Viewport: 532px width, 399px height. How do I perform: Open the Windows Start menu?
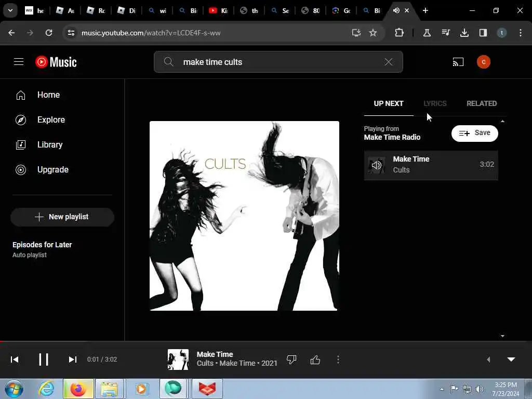14,389
